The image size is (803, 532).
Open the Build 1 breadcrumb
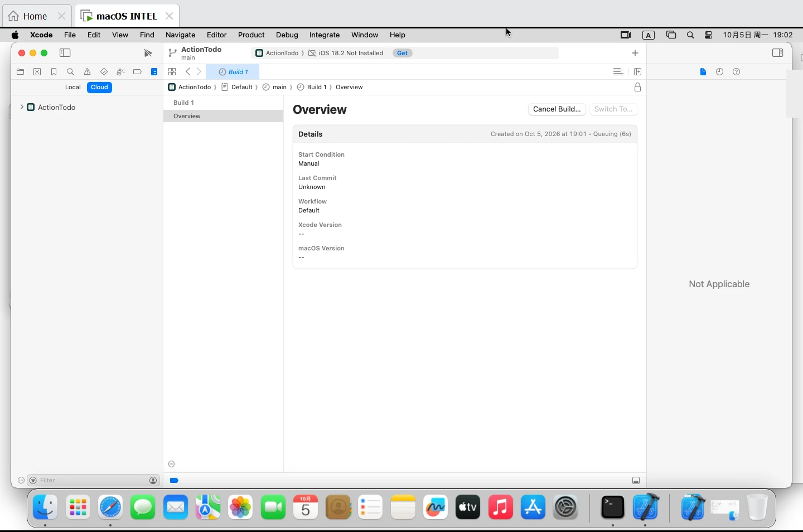[x=312, y=88]
